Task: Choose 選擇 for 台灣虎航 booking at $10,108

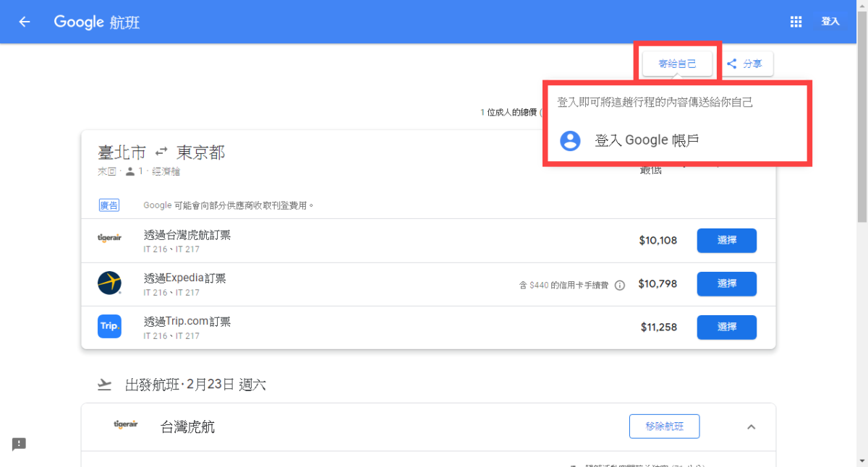Action: 726,241
